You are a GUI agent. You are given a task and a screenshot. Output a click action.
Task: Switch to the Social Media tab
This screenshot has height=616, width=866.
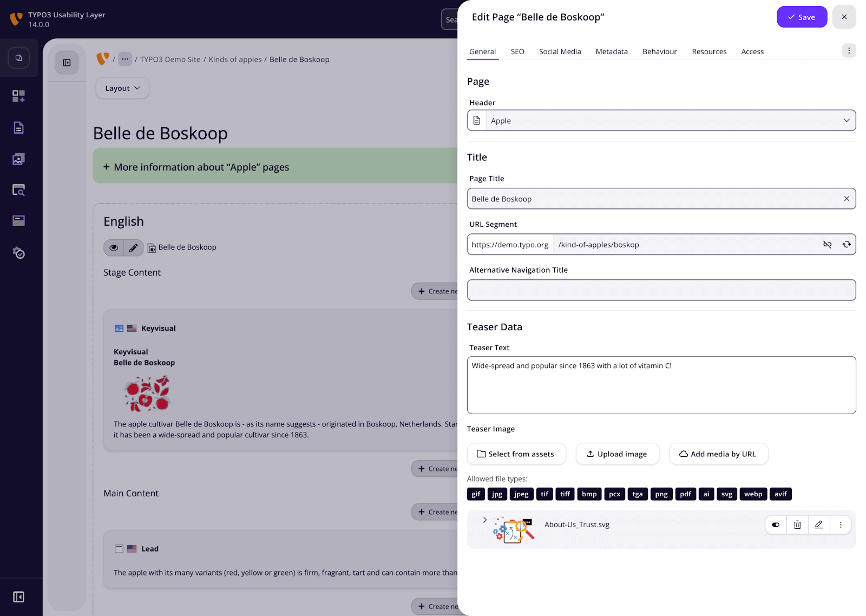(560, 51)
